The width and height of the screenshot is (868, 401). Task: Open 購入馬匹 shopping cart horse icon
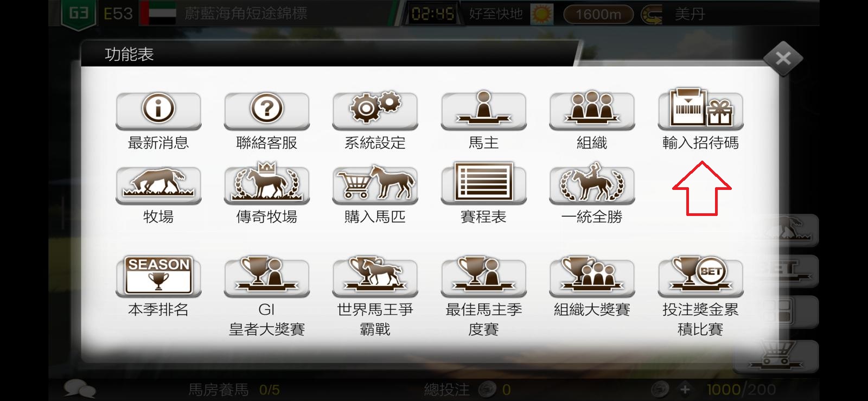click(x=375, y=184)
